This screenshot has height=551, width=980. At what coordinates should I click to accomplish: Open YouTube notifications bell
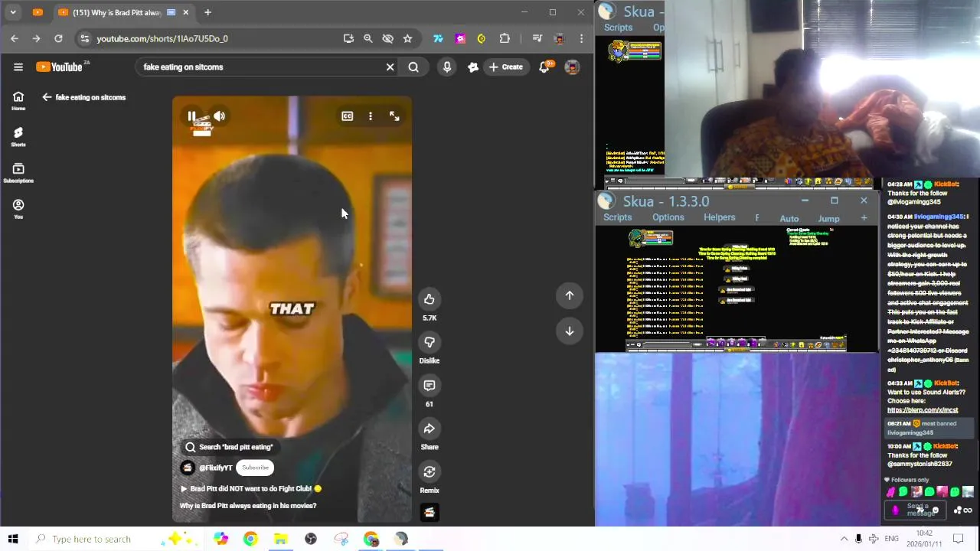click(x=544, y=67)
